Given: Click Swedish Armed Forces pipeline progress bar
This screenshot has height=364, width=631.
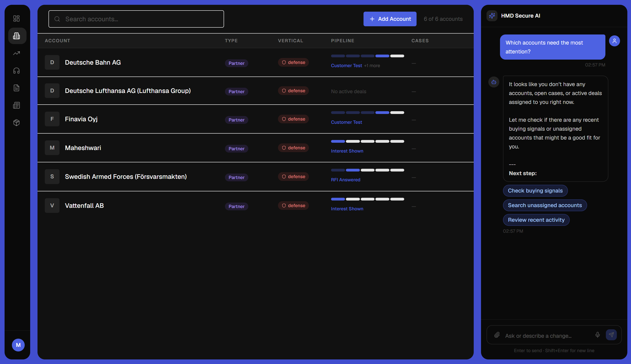Looking at the screenshot, I should [x=367, y=170].
